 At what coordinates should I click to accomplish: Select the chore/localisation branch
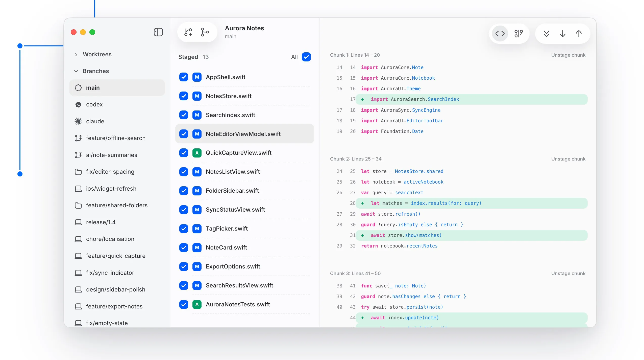click(117, 239)
